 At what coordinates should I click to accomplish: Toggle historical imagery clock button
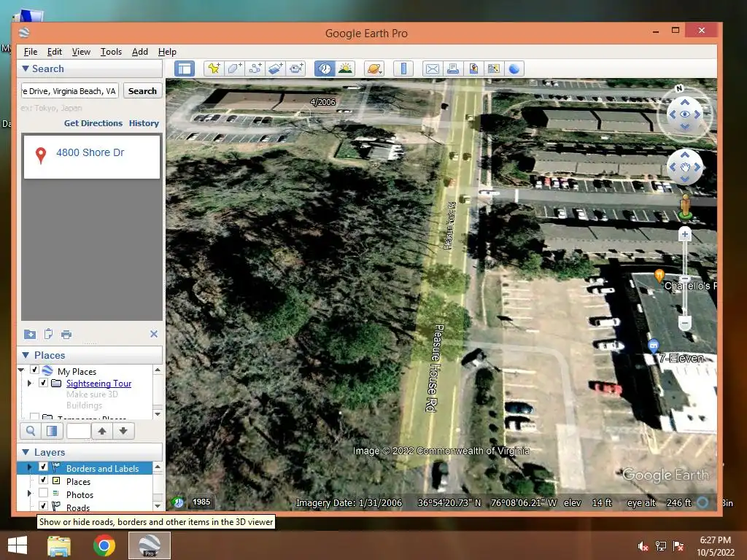[325, 69]
